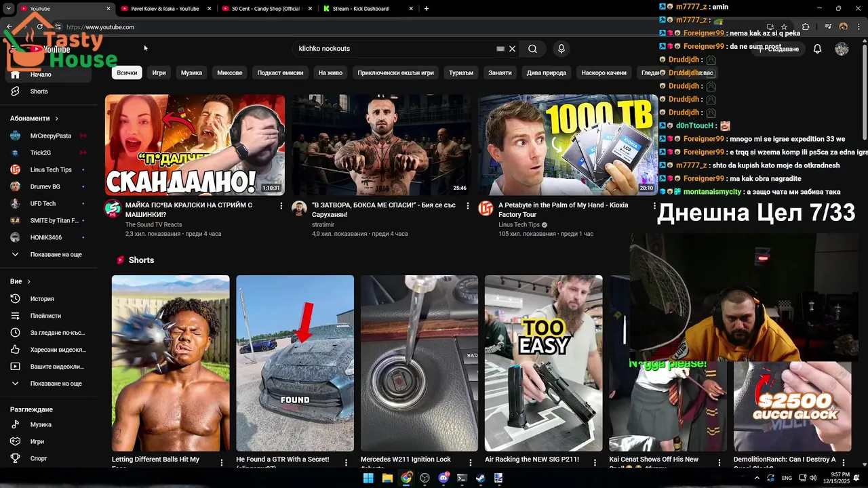Select the 'Всички' filter chip

point(127,73)
